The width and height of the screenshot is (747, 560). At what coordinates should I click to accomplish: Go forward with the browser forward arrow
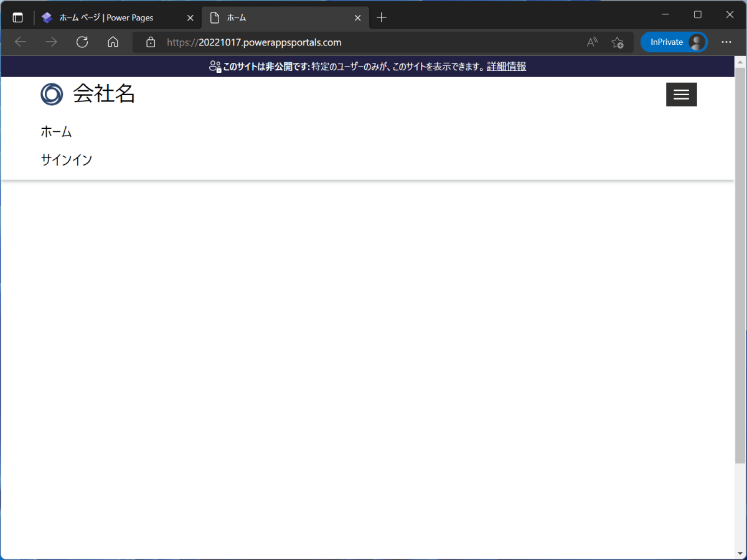click(x=51, y=42)
